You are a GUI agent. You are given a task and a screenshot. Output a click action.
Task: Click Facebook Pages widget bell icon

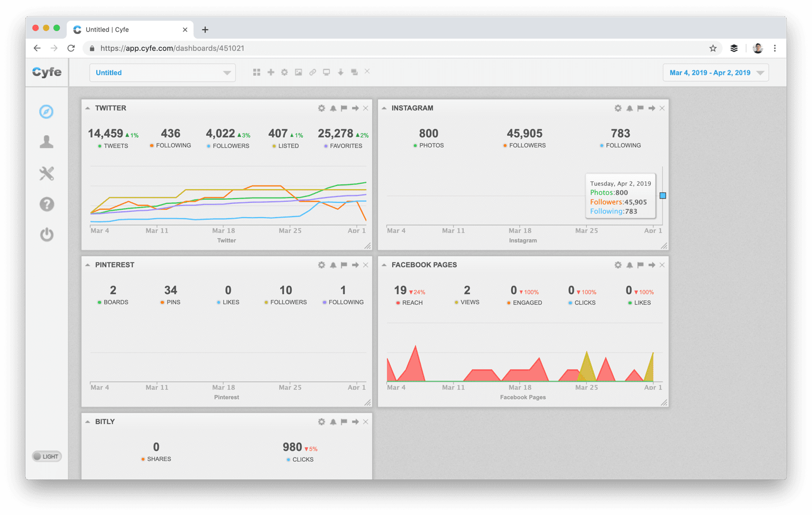click(630, 265)
